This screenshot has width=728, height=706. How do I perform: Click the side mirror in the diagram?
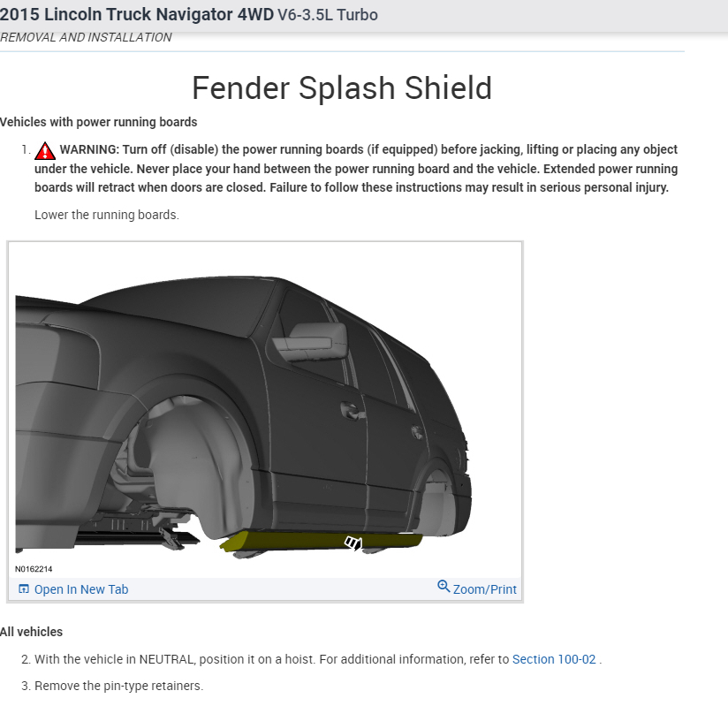click(310, 342)
